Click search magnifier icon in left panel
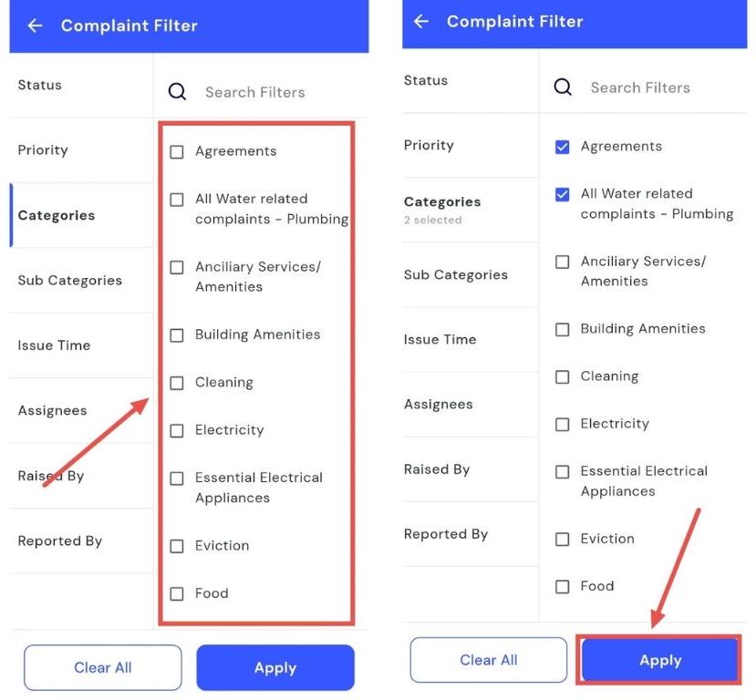Image resolution: width=756 pixels, height=700 pixels. coord(177,92)
